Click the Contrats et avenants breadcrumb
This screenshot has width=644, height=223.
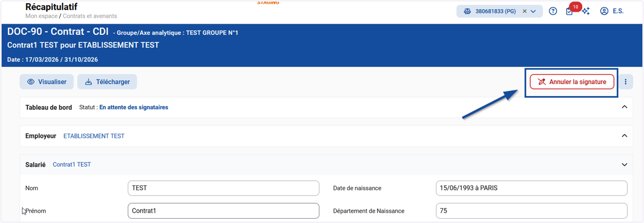point(89,16)
